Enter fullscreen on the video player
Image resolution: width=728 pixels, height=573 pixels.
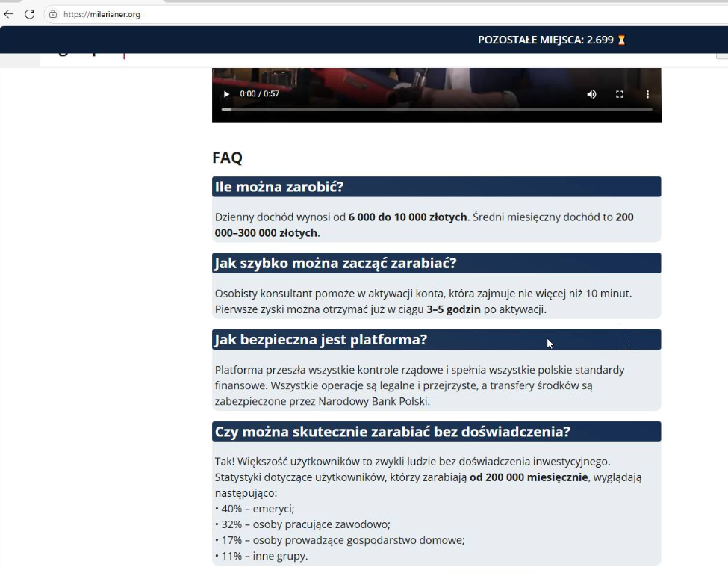[x=620, y=94]
